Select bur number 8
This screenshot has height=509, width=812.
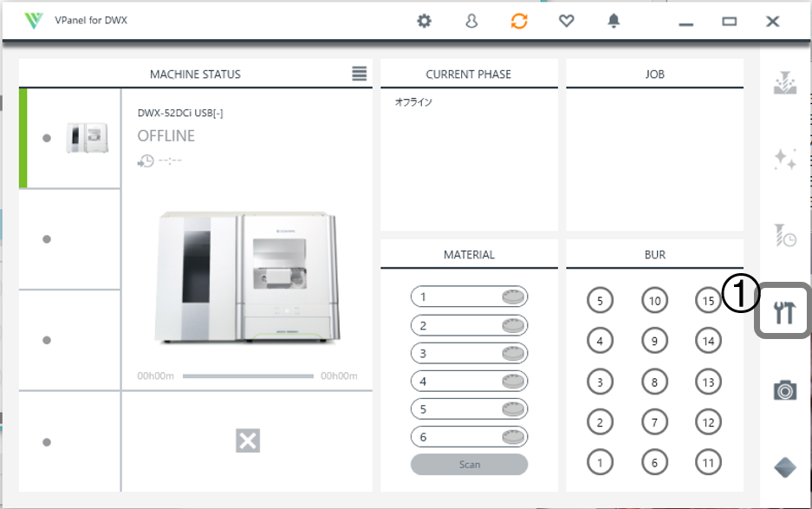pos(654,382)
